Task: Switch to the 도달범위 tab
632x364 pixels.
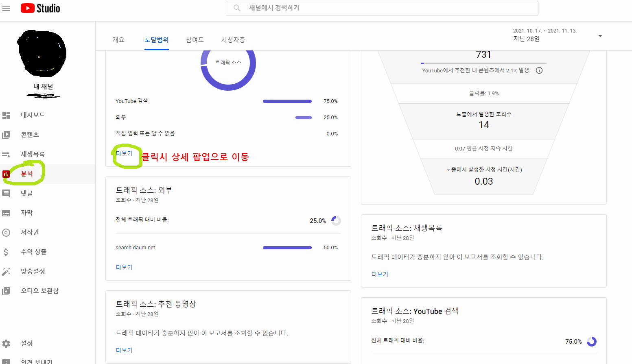Action: pos(157,40)
